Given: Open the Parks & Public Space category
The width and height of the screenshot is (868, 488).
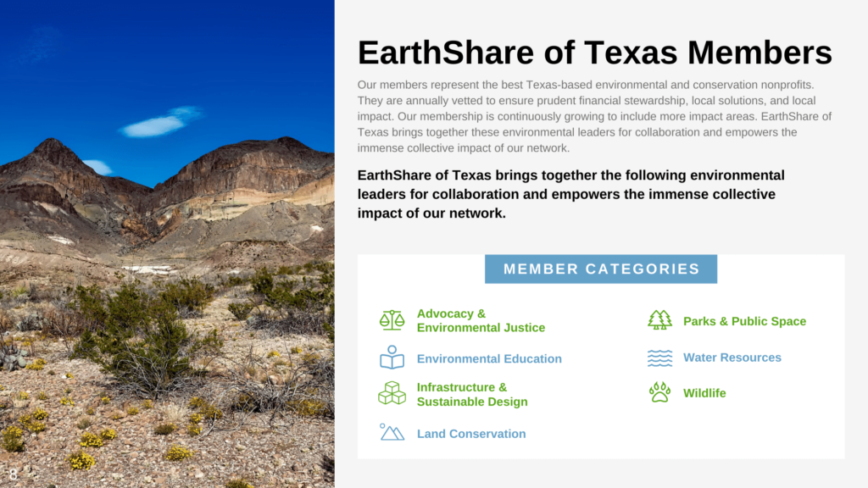Looking at the screenshot, I should [744, 320].
